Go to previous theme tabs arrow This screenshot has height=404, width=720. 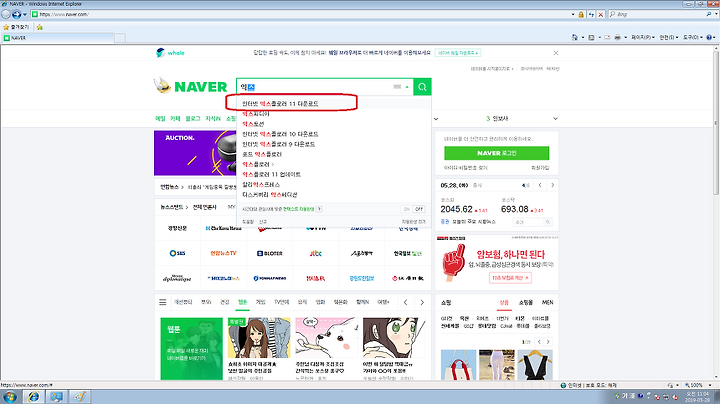[405, 302]
